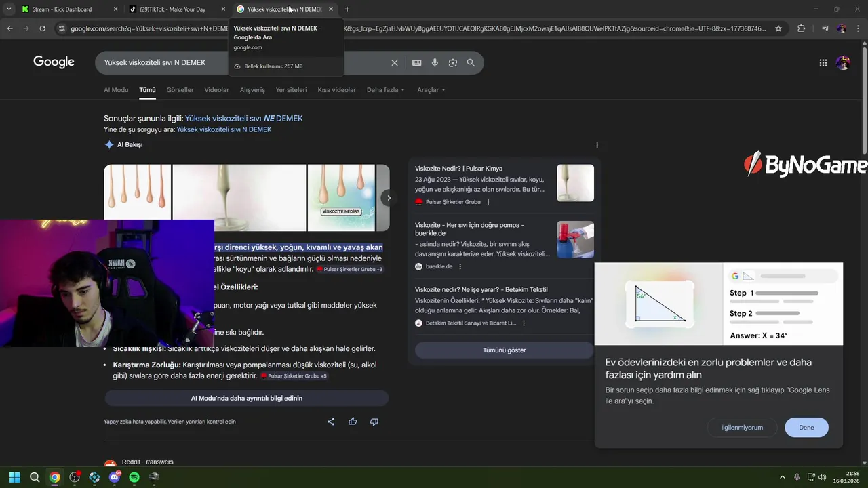Select the Alışveriş search tab
The image size is (868, 488).
pyautogui.click(x=252, y=90)
